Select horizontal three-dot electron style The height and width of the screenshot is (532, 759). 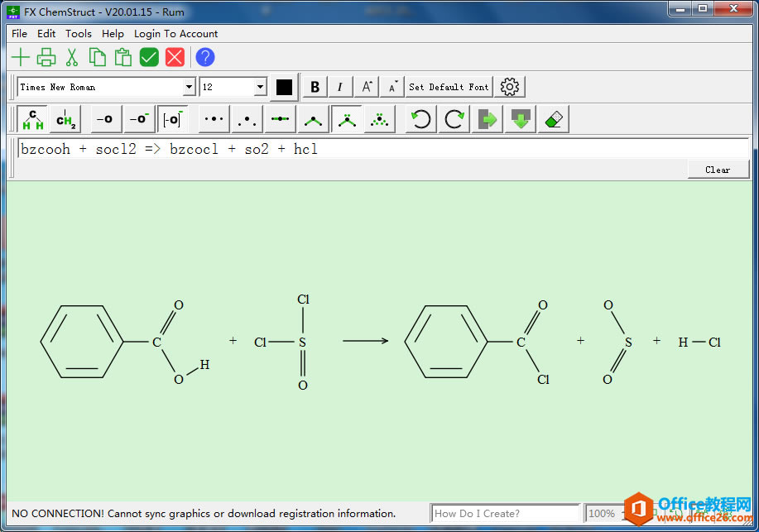pyautogui.click(x=214, y=119)
